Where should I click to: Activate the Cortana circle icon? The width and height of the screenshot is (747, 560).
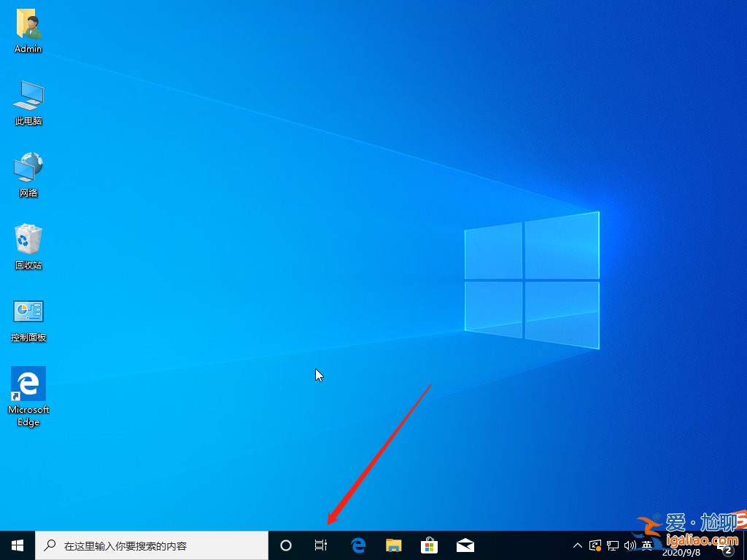click(x=285, y=545)
